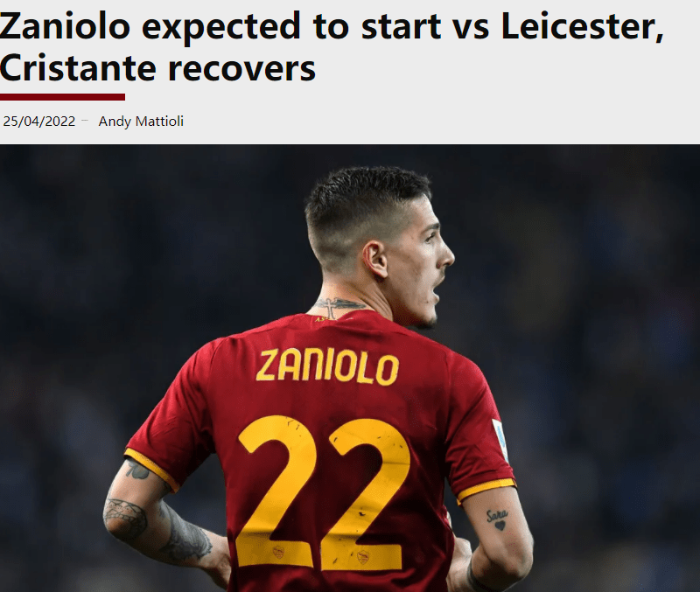Click the ZANIOLO name on the jersey
The height and width of the screenshot is (592, 700).
coord(326,367)
